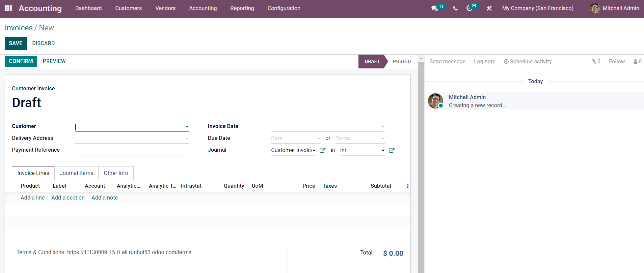Switch to the Invoice Lines tab
The width and height of the screenshot is (644, 273).
pyautogui.click(x=33, y=173)
